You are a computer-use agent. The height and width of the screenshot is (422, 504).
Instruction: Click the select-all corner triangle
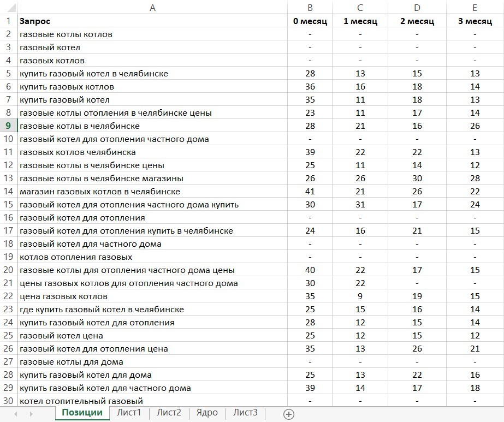pyautogui.click(x=8, y=7)
